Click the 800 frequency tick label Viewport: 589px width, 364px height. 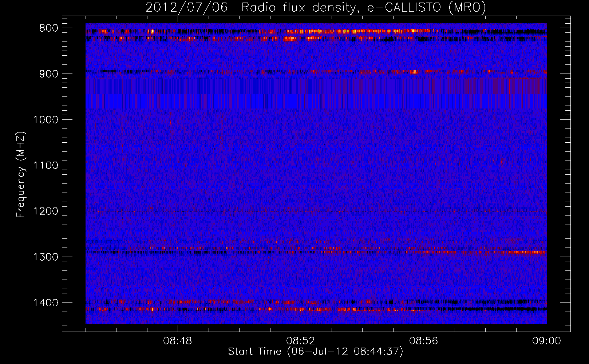pyautogui.click(x=48, y=28)
